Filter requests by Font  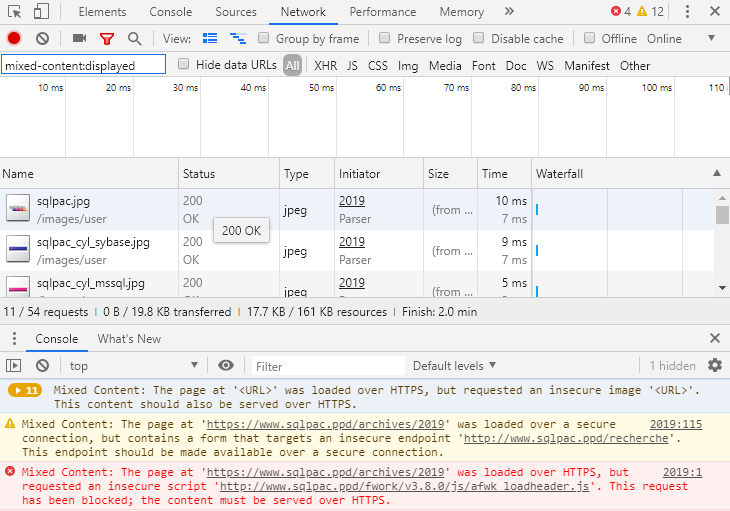point(484,66)
